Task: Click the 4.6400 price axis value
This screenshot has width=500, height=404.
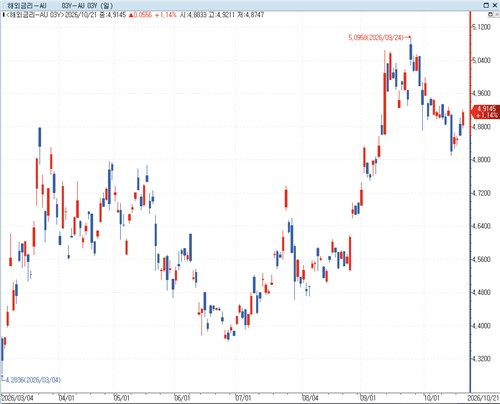Action: click(482, 226)
